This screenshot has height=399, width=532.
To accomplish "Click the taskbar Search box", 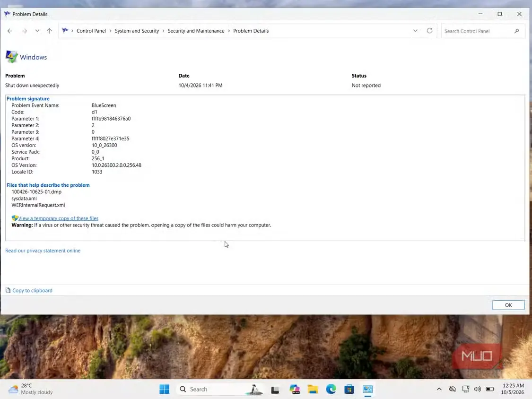I will coord(220,389).
